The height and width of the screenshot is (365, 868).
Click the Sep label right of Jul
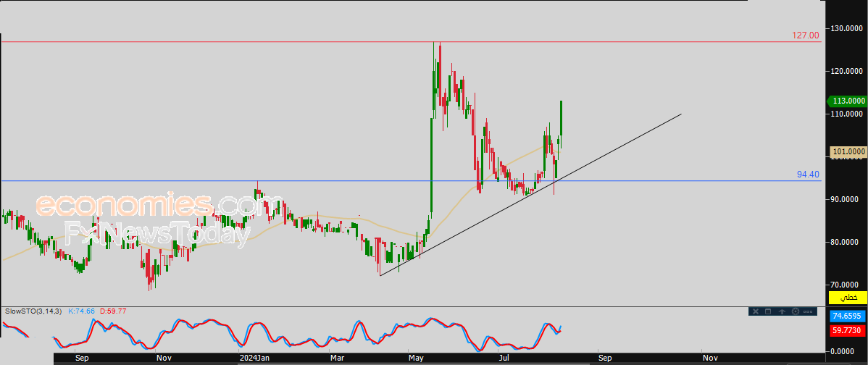click(x=604, y=358)
